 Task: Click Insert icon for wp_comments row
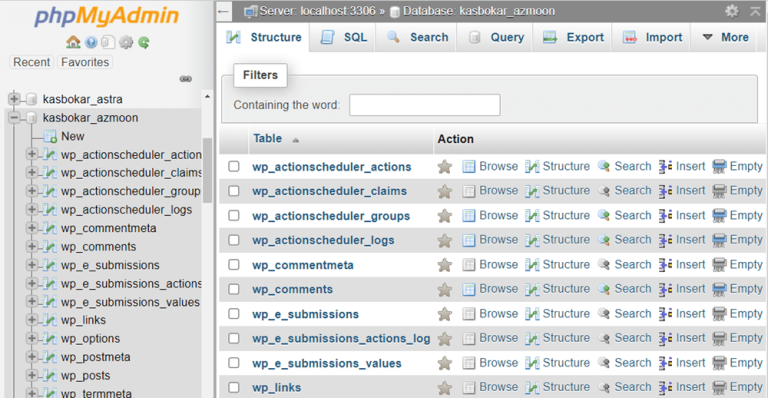pyautogui.click(x=666, y=289)
